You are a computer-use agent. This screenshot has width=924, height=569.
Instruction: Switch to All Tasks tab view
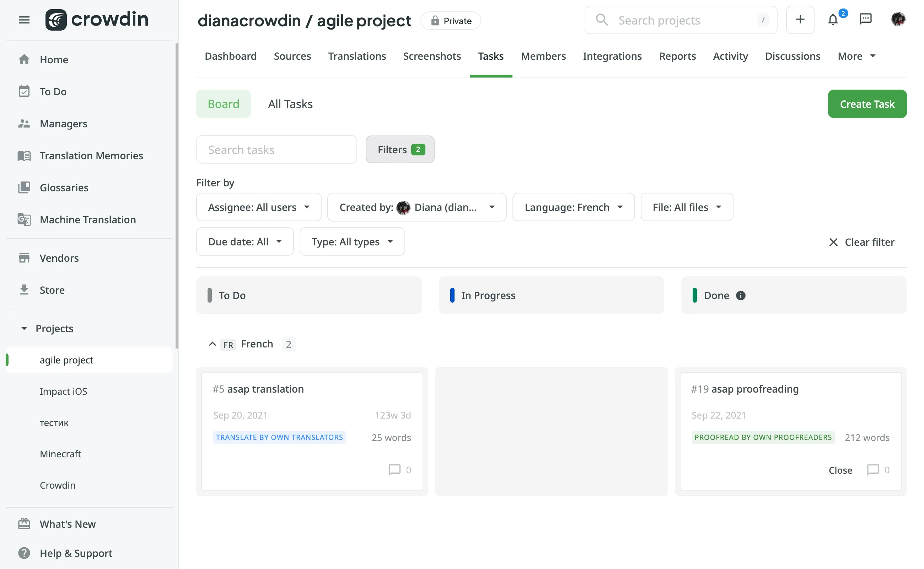[x=290, y=103]
